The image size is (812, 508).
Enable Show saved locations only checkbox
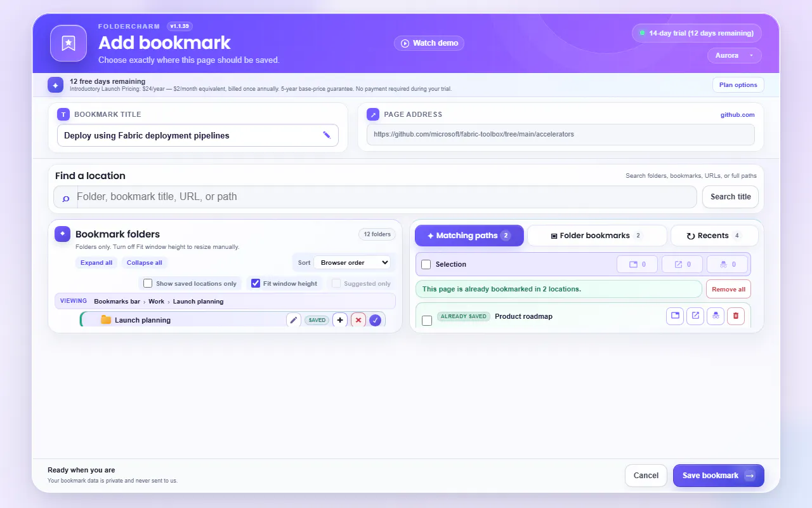click(x=148, y=283)
